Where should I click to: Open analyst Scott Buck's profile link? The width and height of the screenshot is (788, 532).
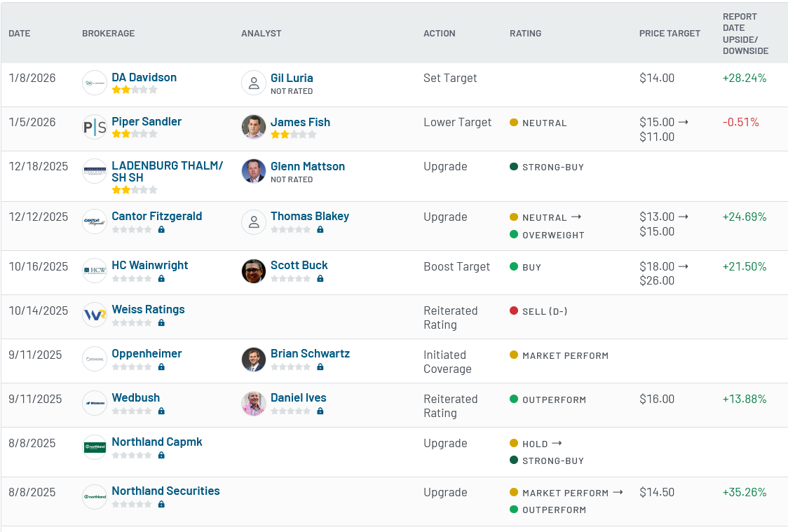point(299,265)
